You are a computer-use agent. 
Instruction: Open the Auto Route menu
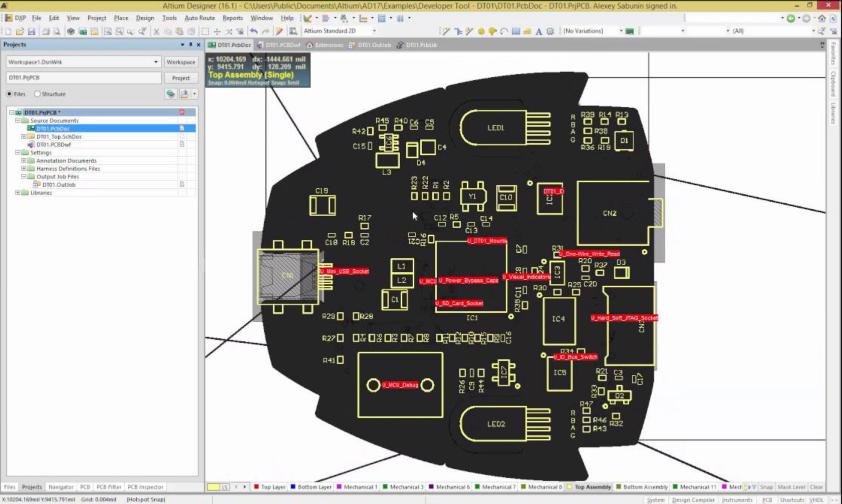[199, 18]
